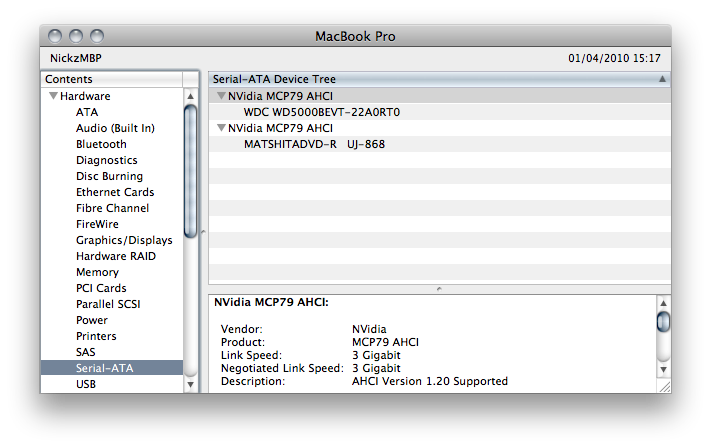
Task: Click the NVidia MCP79 AHCI: details heading
Action: (x=271, y=302)
